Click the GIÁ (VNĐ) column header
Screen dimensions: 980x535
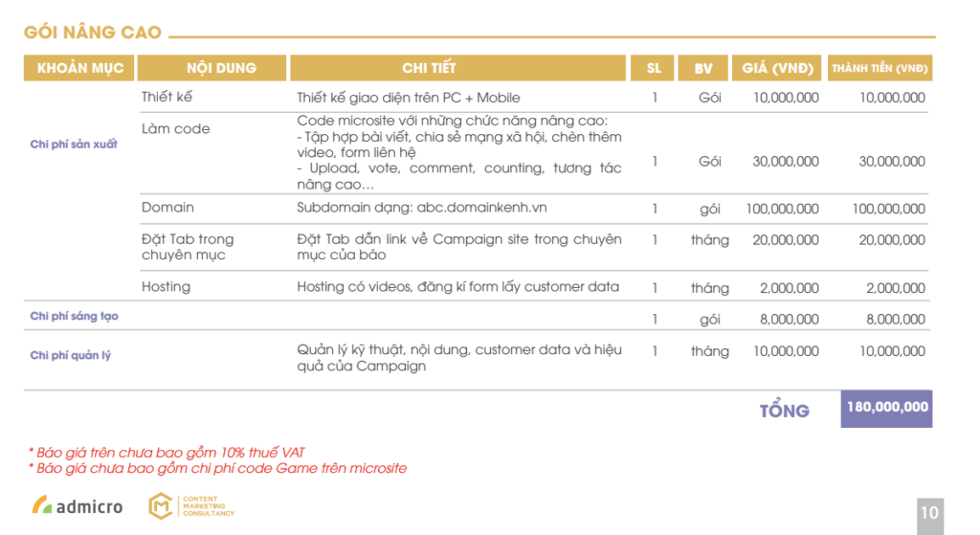coord(778,68)
